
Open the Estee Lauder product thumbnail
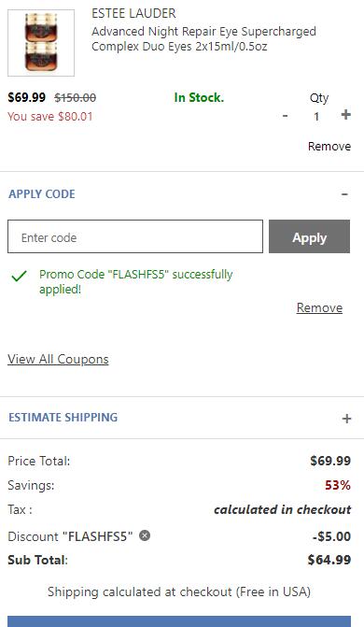[x=41, y=43]
